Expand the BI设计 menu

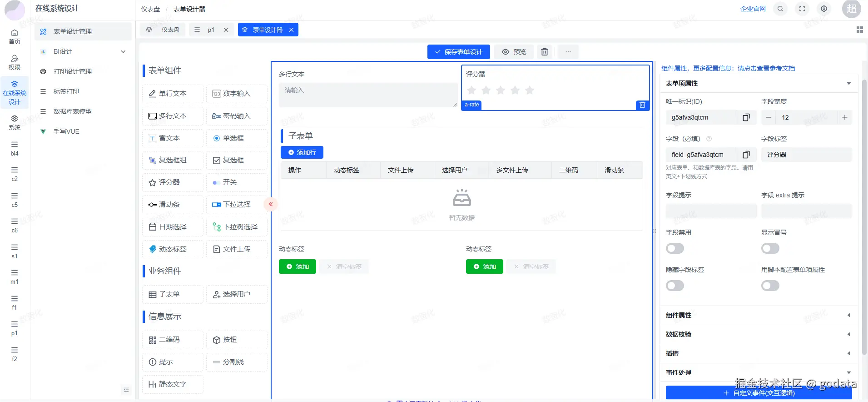coord(83,51)
